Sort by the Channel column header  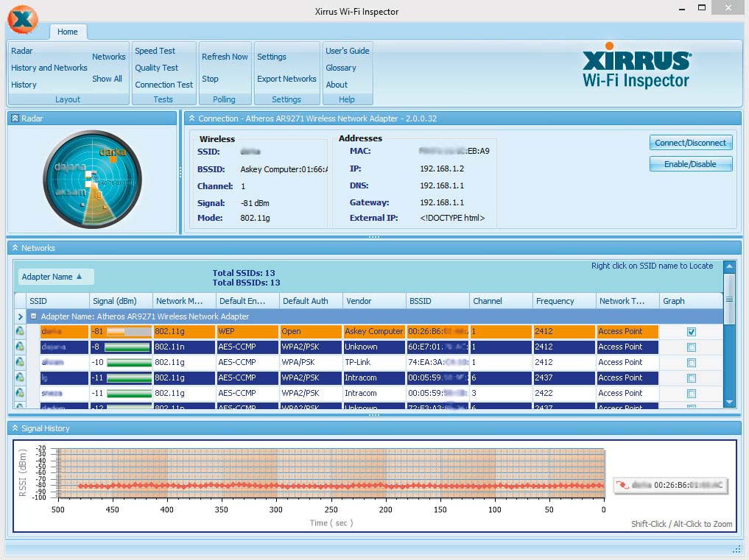click(x=501, y=301)
